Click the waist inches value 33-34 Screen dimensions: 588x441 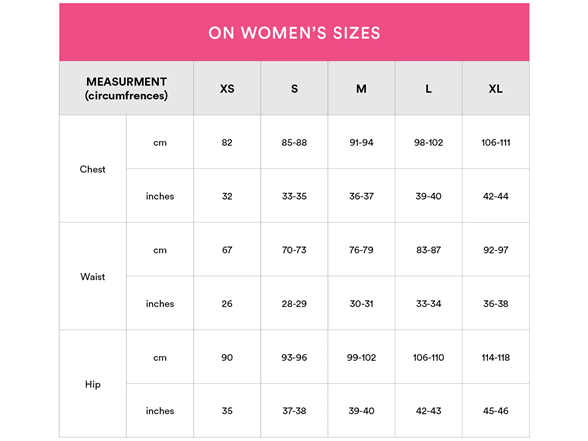[x=428, y=303]
